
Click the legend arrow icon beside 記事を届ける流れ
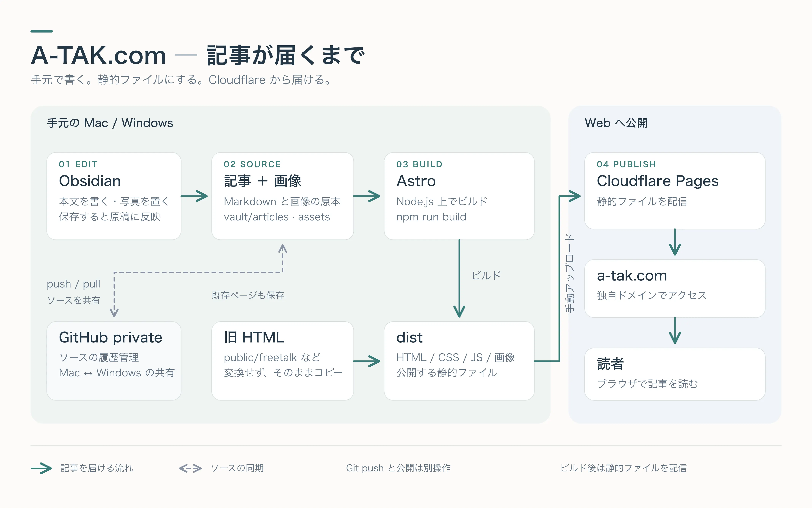pos(41,468)
